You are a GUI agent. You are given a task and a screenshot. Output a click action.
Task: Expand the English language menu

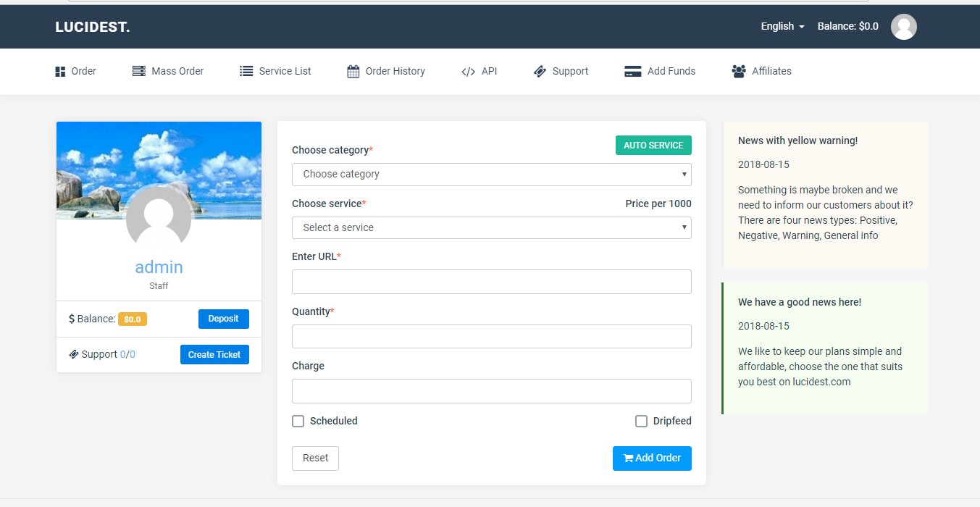[781, 26]
